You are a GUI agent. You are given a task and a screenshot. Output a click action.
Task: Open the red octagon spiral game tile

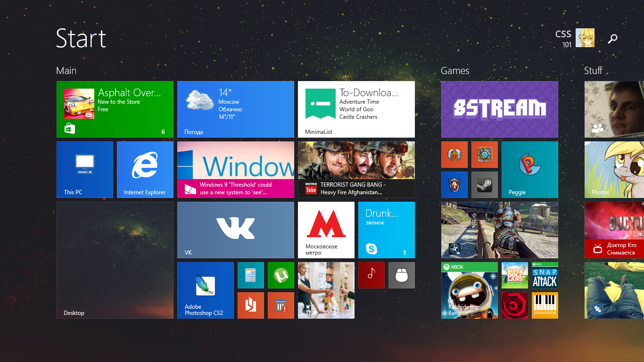coord(515,305)
